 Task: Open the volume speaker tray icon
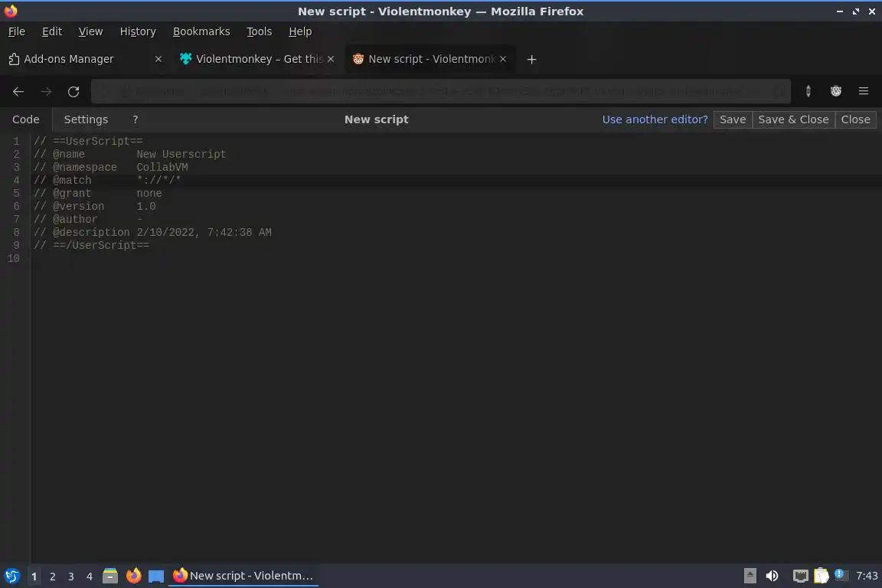pos(773,576)
